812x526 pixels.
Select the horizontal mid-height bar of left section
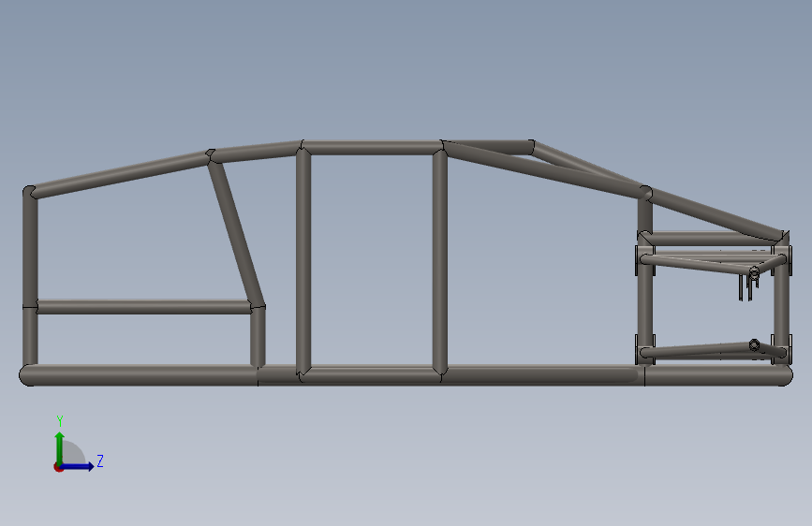pos(144,306)
